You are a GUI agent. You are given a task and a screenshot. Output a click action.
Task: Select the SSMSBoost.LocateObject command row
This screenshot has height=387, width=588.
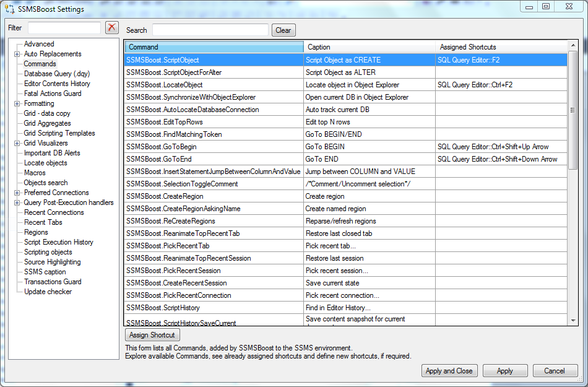tap(346, 85)
